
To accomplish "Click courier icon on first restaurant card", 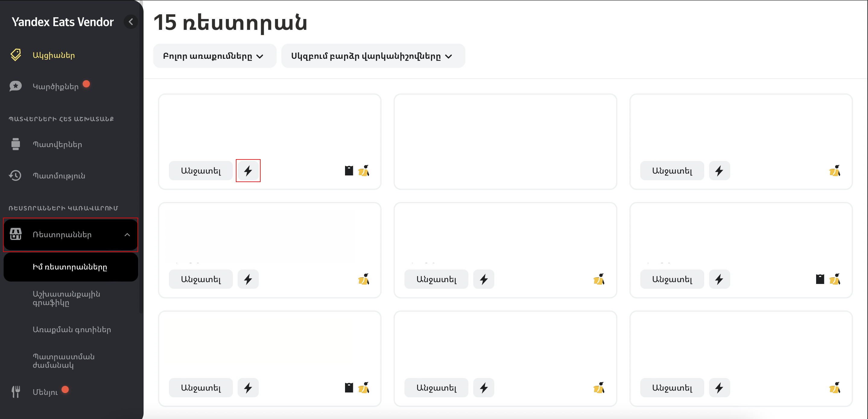I will [x=363, y=171].
